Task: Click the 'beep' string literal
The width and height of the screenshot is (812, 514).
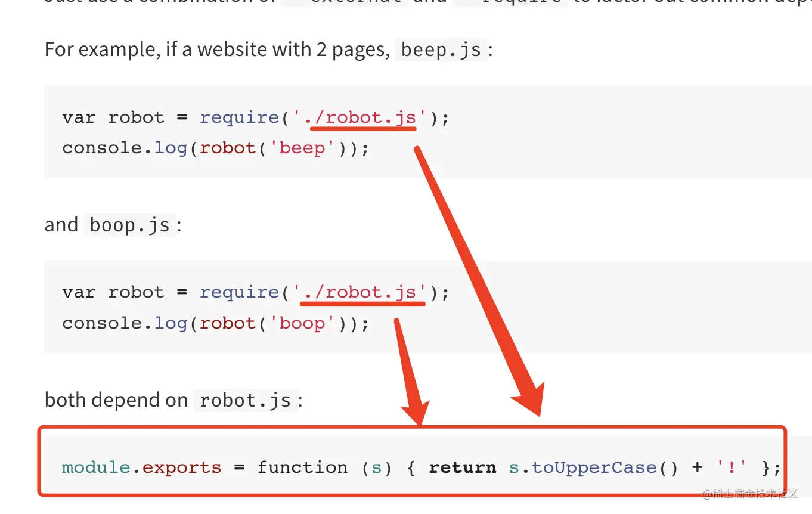Action: [303, 148]
